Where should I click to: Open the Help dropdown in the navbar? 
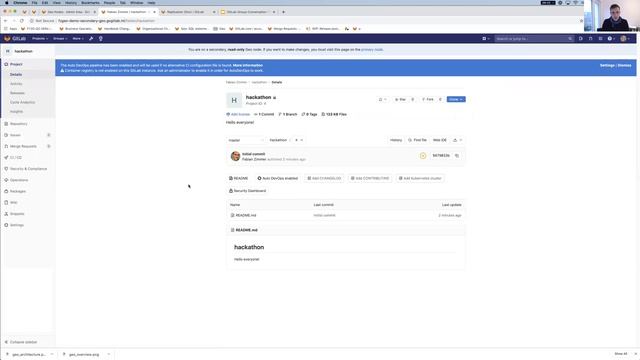[x=611, y=38]
